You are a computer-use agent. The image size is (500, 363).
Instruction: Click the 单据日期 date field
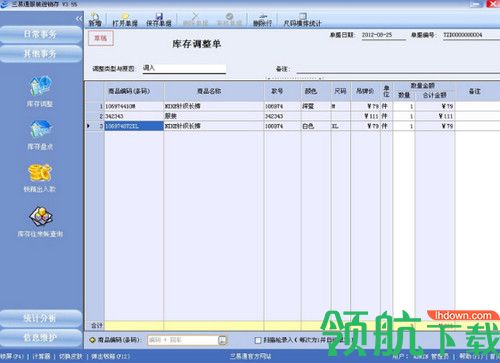pos(384,35)
